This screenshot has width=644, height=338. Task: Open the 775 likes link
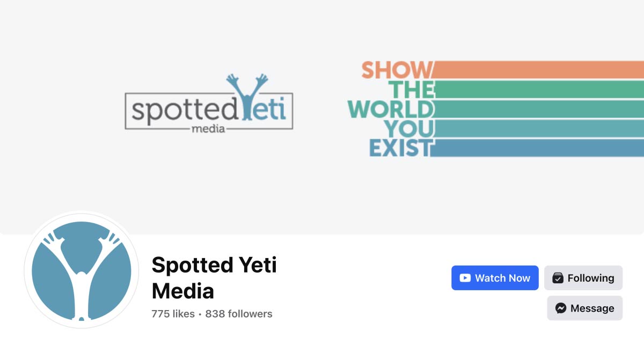(173, 314)
